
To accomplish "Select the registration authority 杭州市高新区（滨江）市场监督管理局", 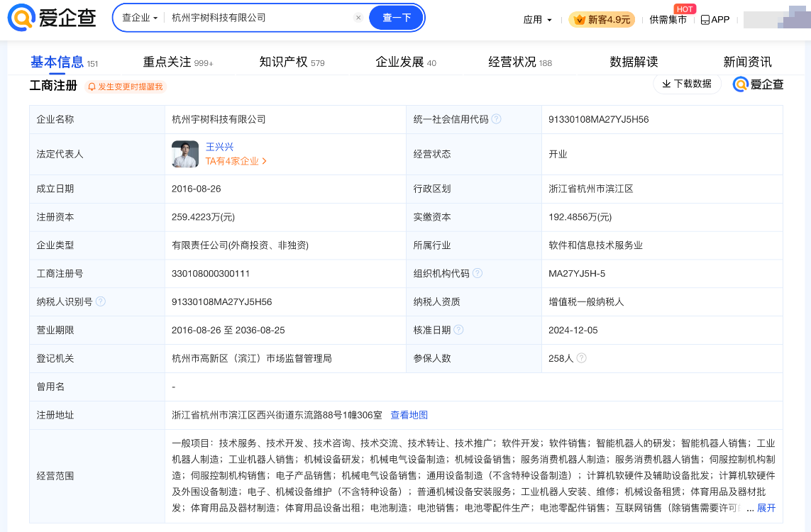I will [x=251, y=358].
